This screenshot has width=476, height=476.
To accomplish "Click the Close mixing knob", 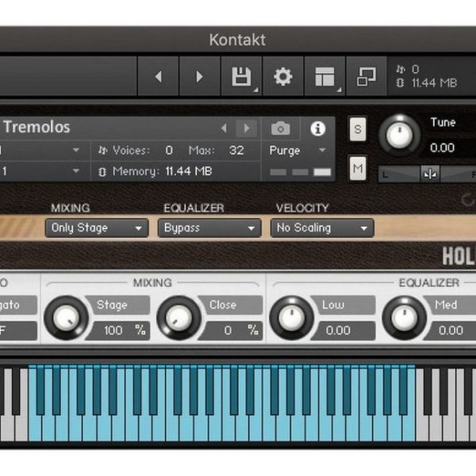I will tap(178, 318).
